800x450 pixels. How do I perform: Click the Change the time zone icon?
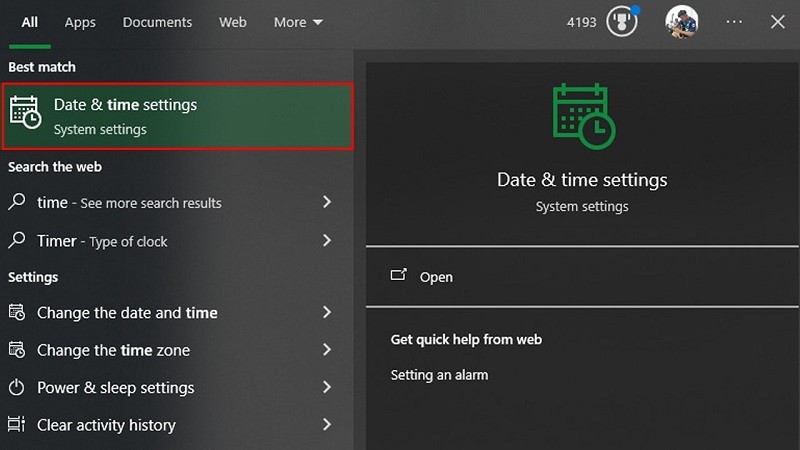coord(17,350)
